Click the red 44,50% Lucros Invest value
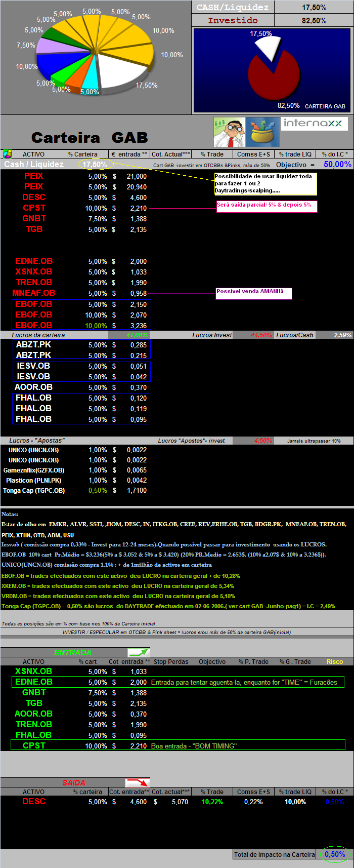Screen dimensions: 354x868 (x=261, y=335)
